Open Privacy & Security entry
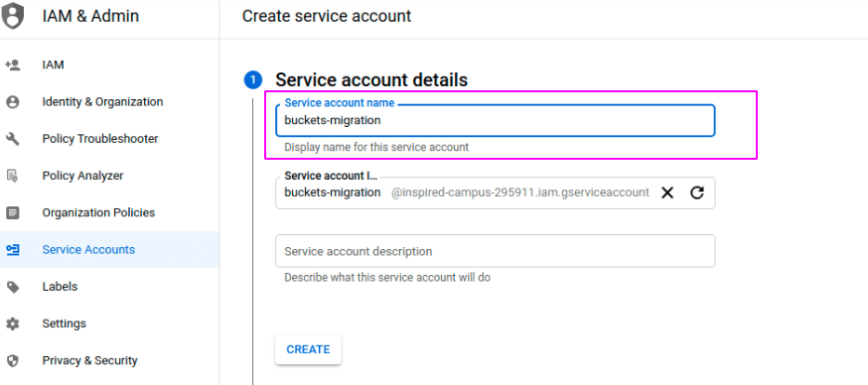This screenshot has width=868, height=385. pos(109,360)
